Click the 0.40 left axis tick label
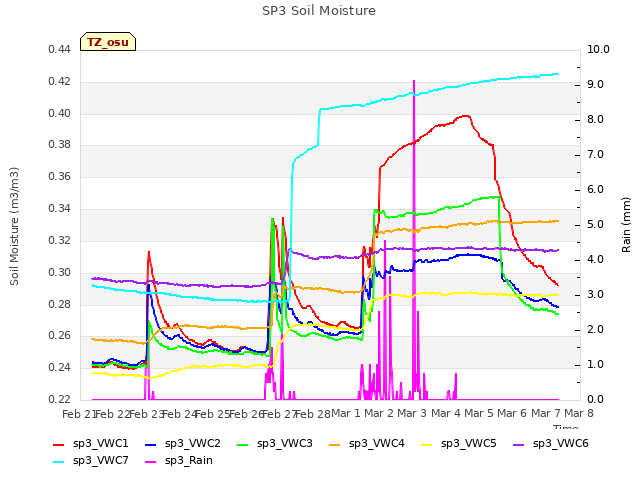The image size is (640, 480). [60, 113]
